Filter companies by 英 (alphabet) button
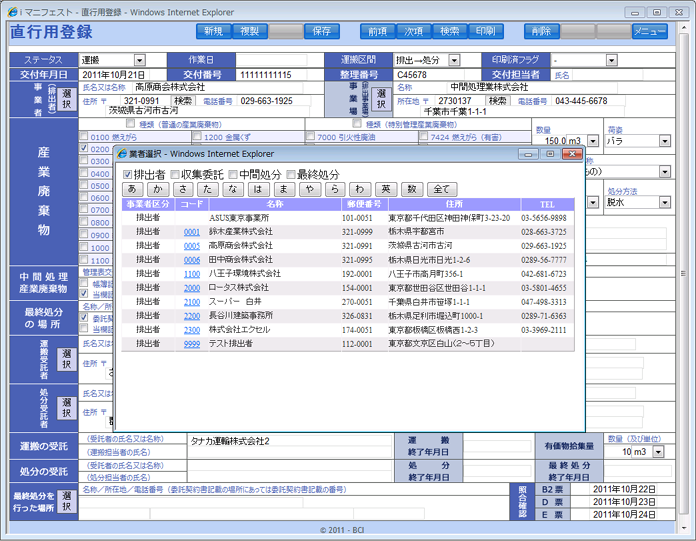The width and height of the screenshot is (696, 541). point(386,190)
